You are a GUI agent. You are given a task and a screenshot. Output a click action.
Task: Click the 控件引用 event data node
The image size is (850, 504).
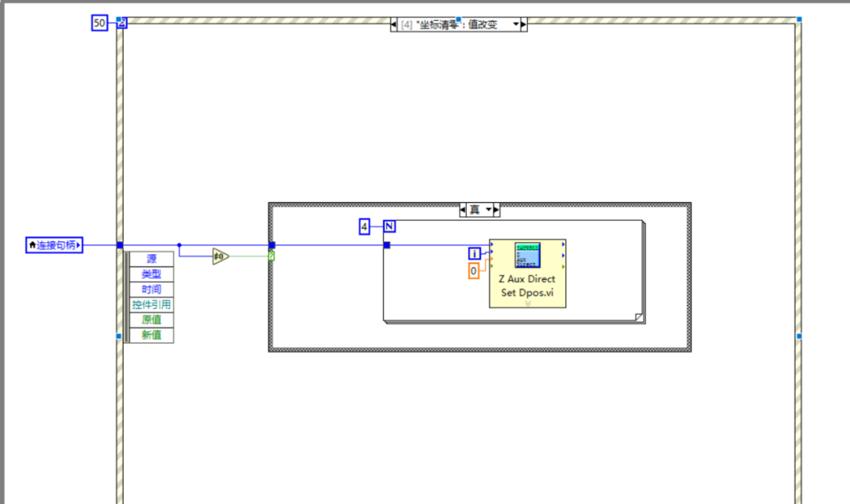(x=151, y=304)
